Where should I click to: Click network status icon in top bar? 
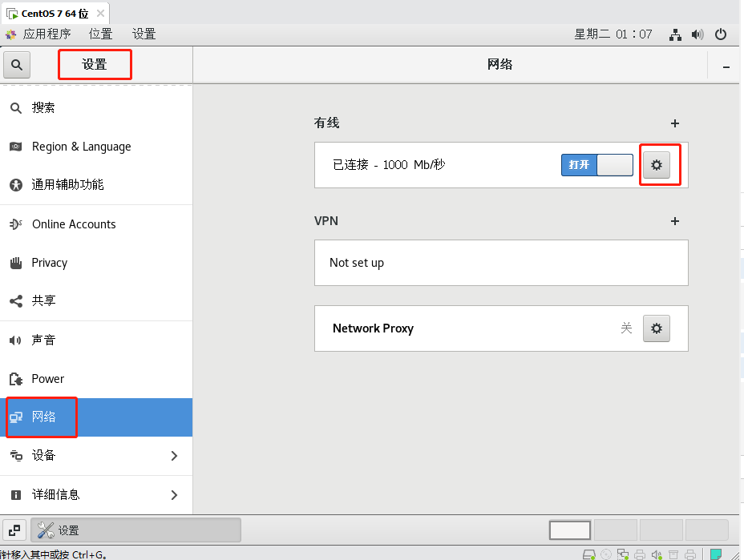[675, 34]
